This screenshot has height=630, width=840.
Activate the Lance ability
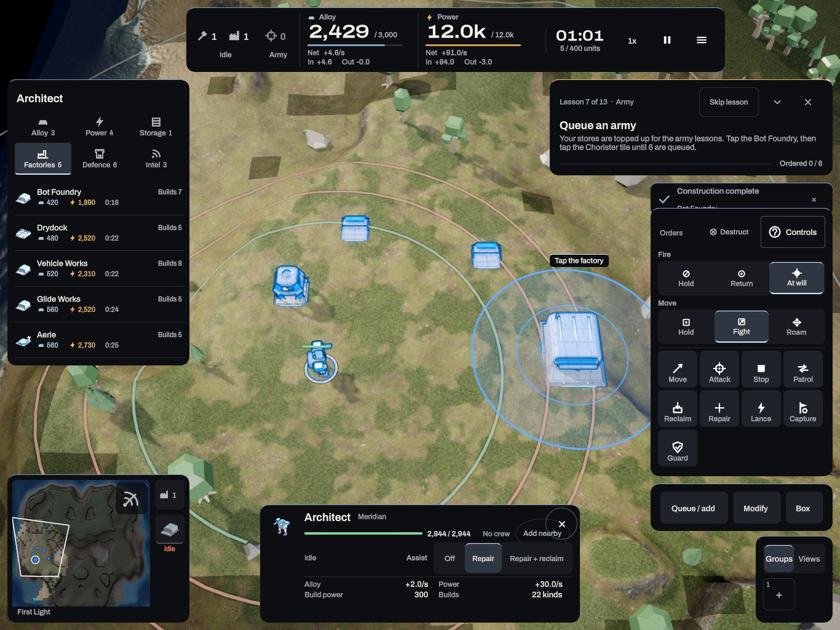point(761,409)
